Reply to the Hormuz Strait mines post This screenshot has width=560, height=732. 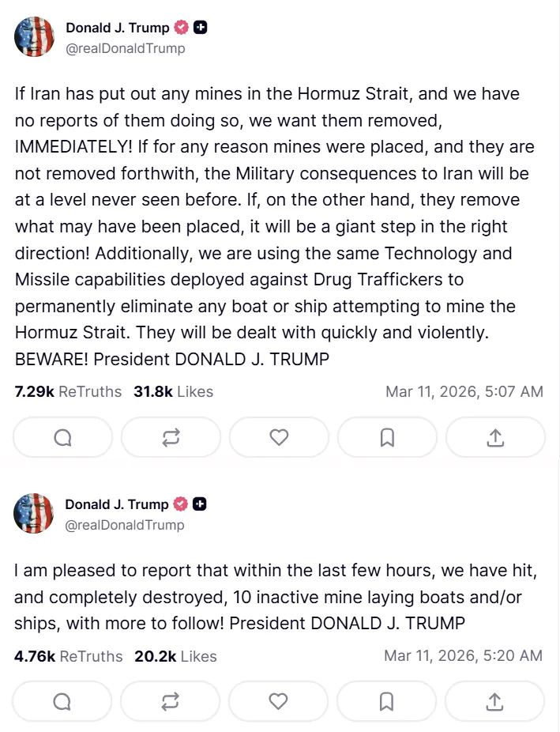(x=63, y=437)
